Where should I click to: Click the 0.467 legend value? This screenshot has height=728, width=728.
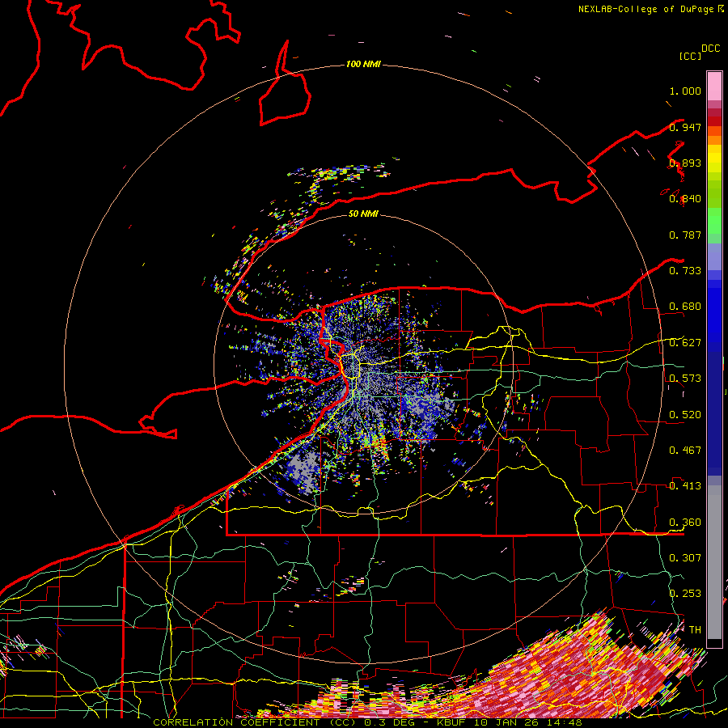(x=685, y=450)
